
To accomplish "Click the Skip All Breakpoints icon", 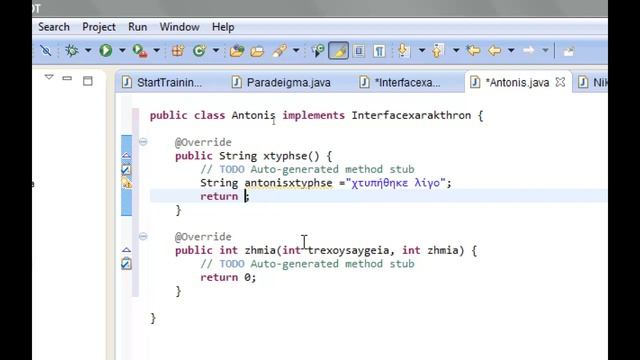I will click(46, 51).
